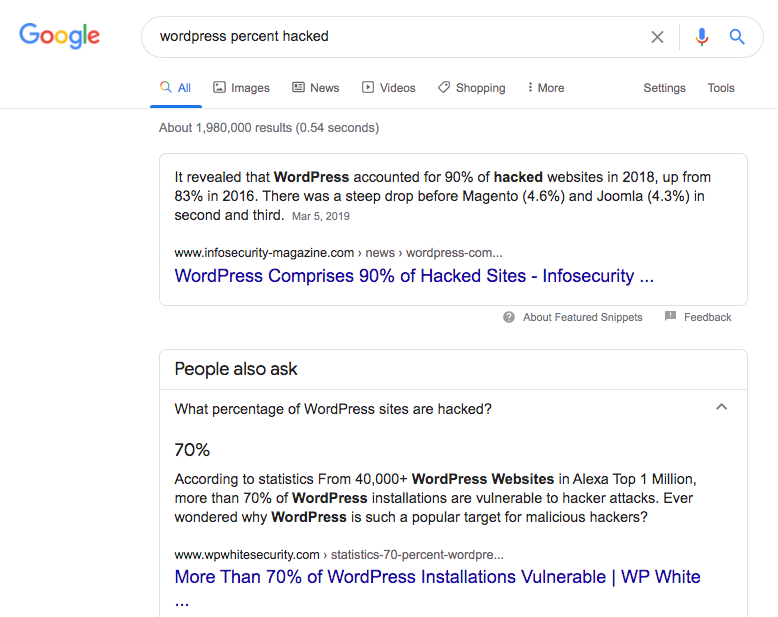Open About Featured Snippets link

tap(583, 317)
